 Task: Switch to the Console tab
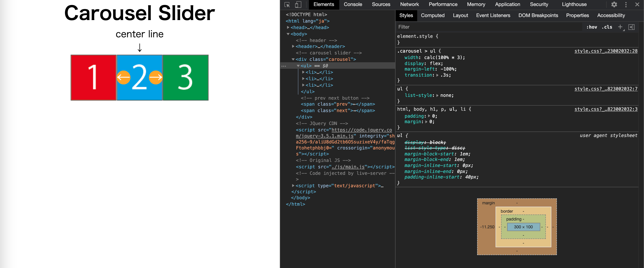pos(352,5)
